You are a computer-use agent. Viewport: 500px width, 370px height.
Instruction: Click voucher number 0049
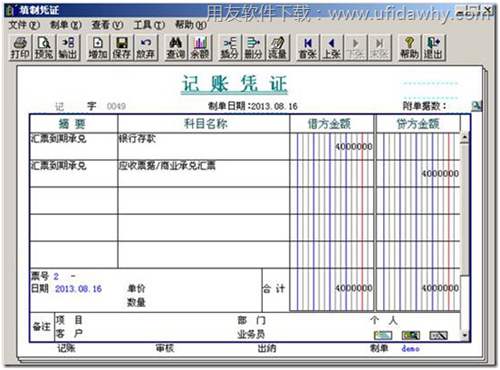(116, 106)
